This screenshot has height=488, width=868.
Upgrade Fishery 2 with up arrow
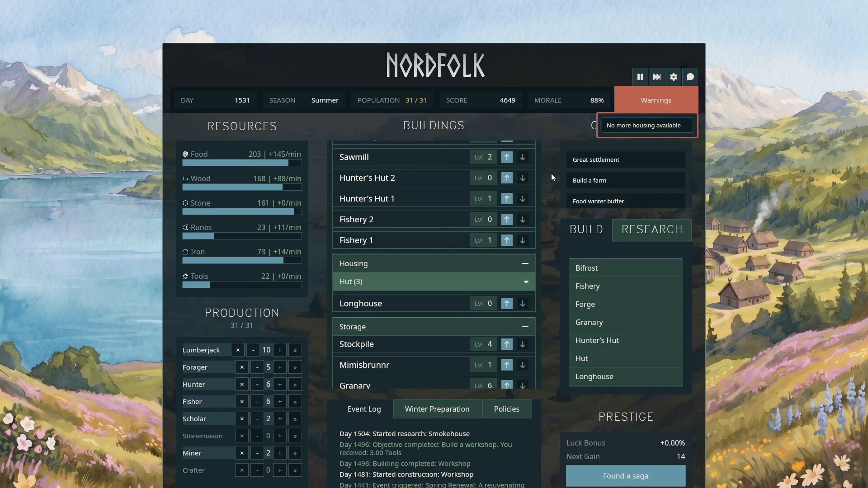pos(507,220)
